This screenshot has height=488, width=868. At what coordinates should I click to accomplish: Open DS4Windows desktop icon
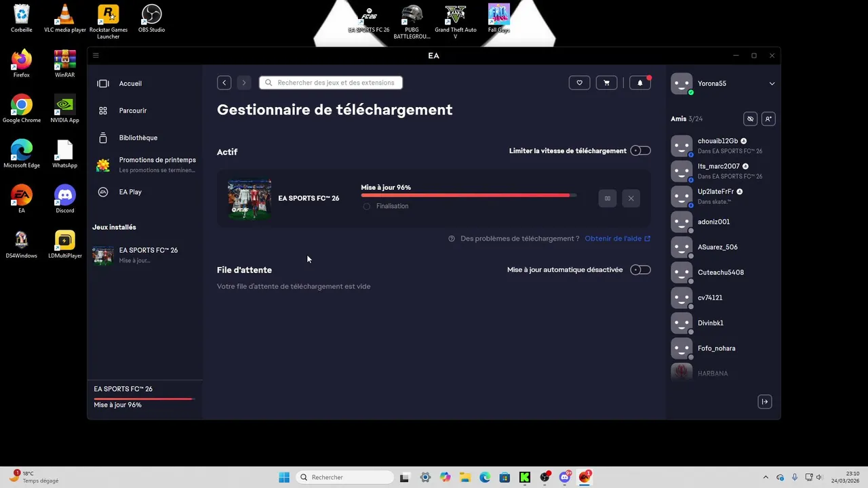coord(22,245)
